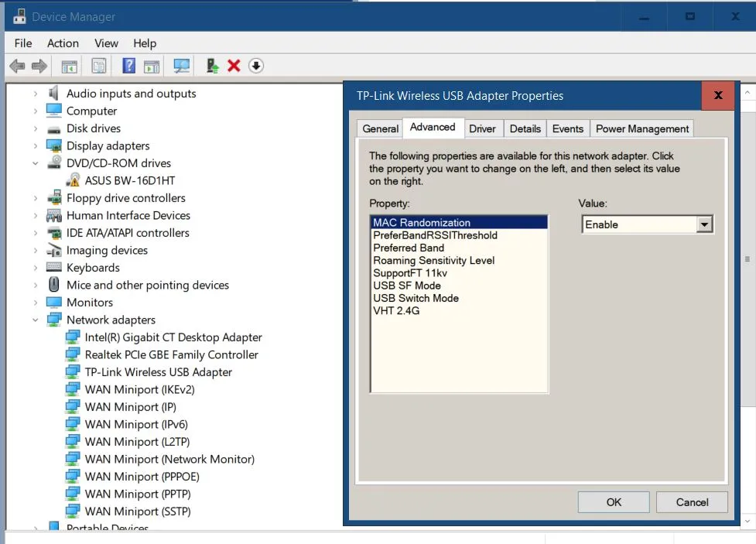Open the Help menu
Screen dimensions: 756x544
pyautogui.click(x=145, y=43)
